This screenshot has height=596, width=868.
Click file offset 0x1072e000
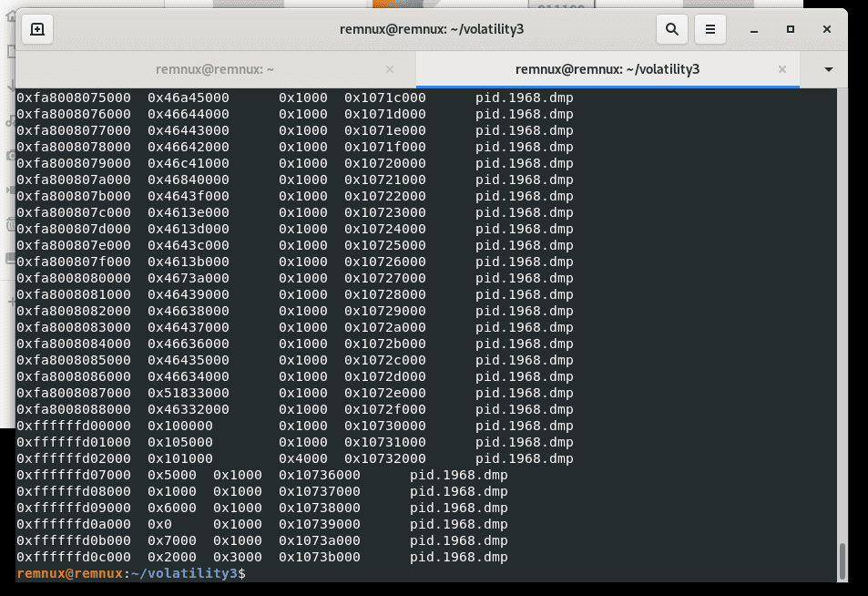coord(385,394)
